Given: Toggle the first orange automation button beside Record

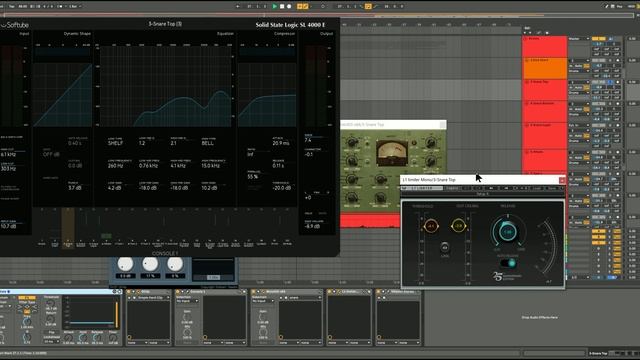Looking at the screenshot, I should [300, 6].
